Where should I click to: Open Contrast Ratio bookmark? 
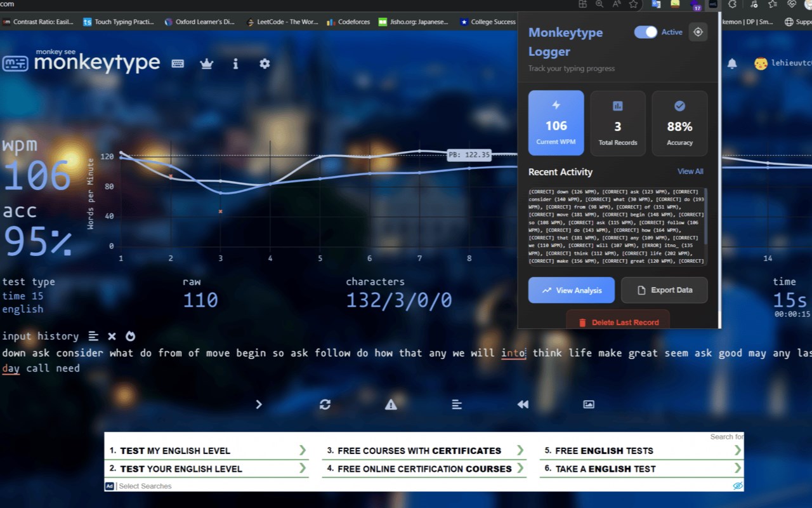pyautogui.click(x=39, y=22)
